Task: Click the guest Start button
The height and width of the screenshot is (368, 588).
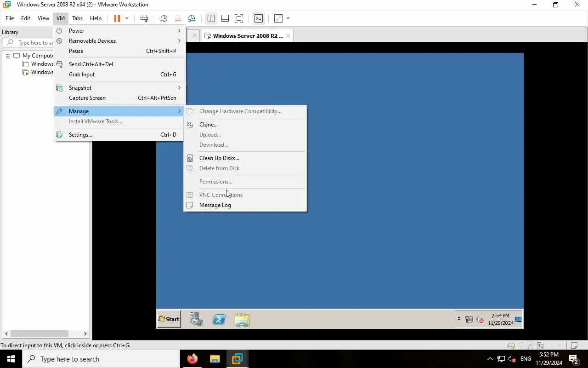Action: [169, 319]
